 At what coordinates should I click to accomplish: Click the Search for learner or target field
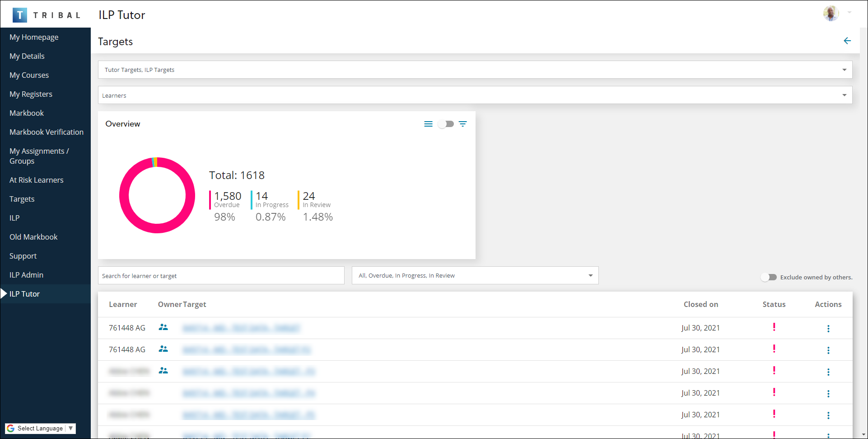click(x=221, y=276)
